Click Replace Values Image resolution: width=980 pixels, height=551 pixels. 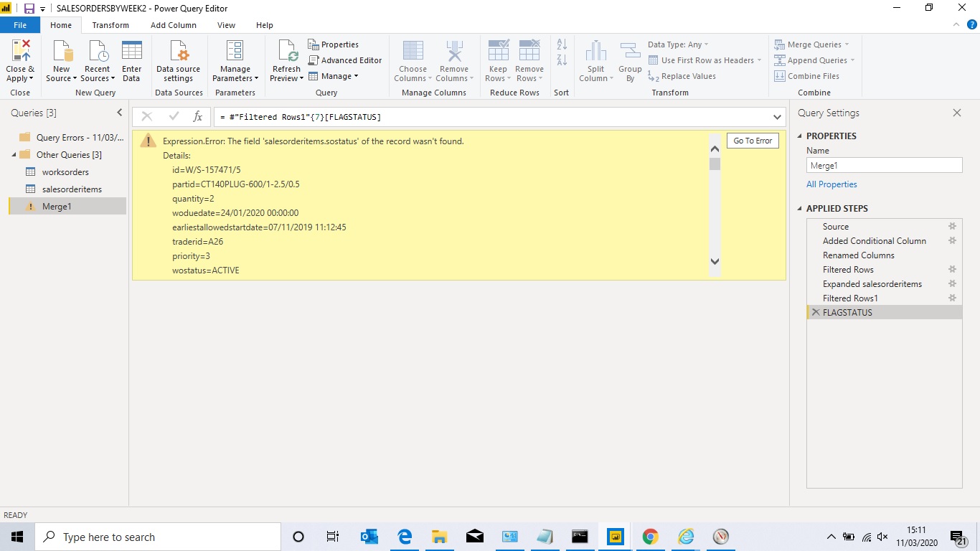point(682,76)
